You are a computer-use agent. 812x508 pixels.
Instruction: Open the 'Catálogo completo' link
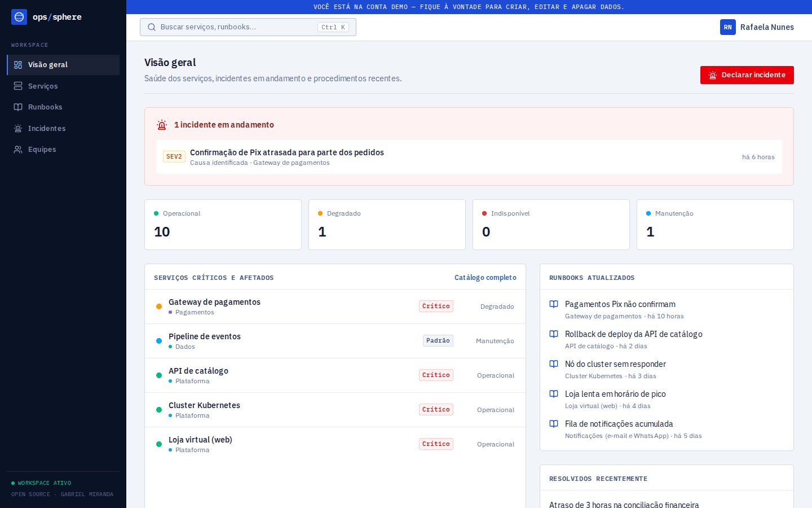486,278
